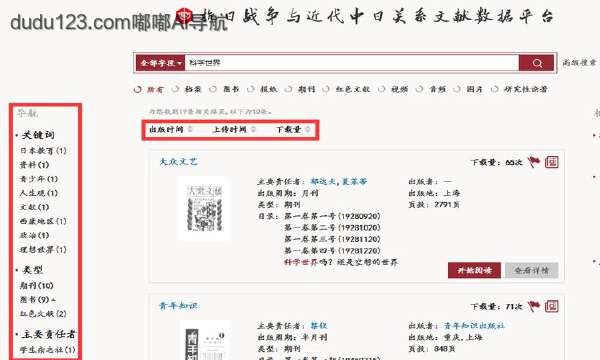600x360 pixels.
Task: Click the square stamp icon on 大众文艺
Action: tap(551, 162)
